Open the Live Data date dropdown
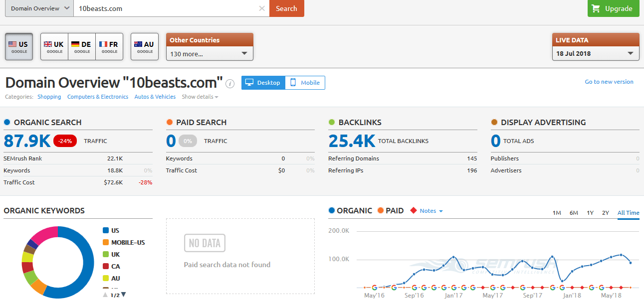This screenshot has height=308, width=644. click(596, 54)
